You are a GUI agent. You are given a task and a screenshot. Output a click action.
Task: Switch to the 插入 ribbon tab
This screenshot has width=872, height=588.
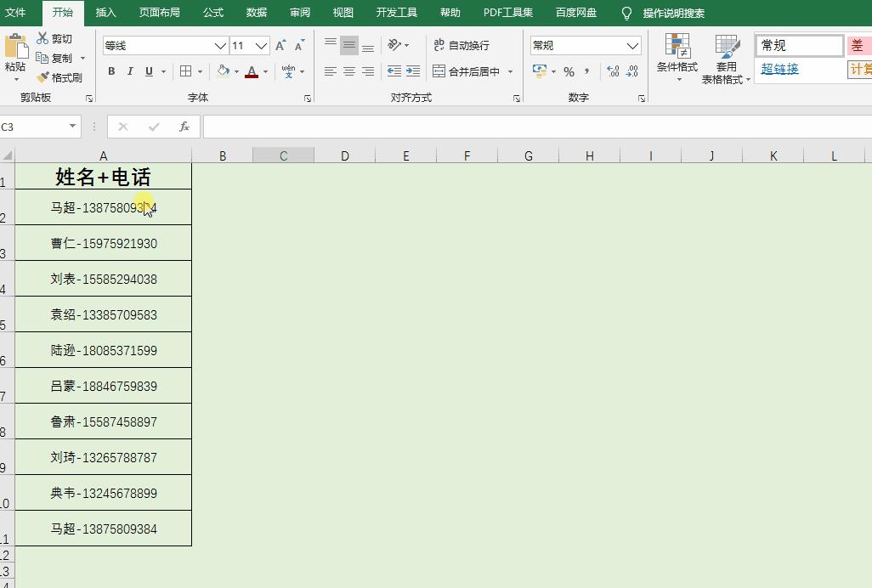[105, 13]
